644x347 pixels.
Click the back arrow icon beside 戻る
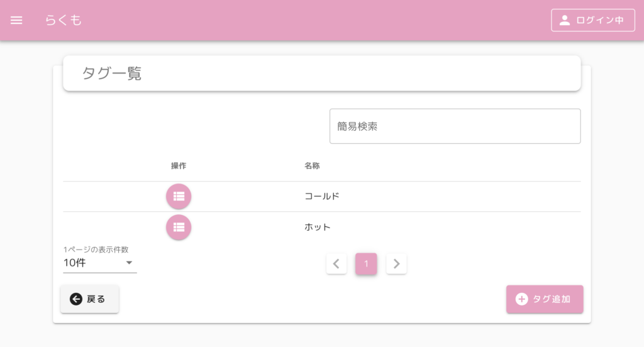pos(75,299)
